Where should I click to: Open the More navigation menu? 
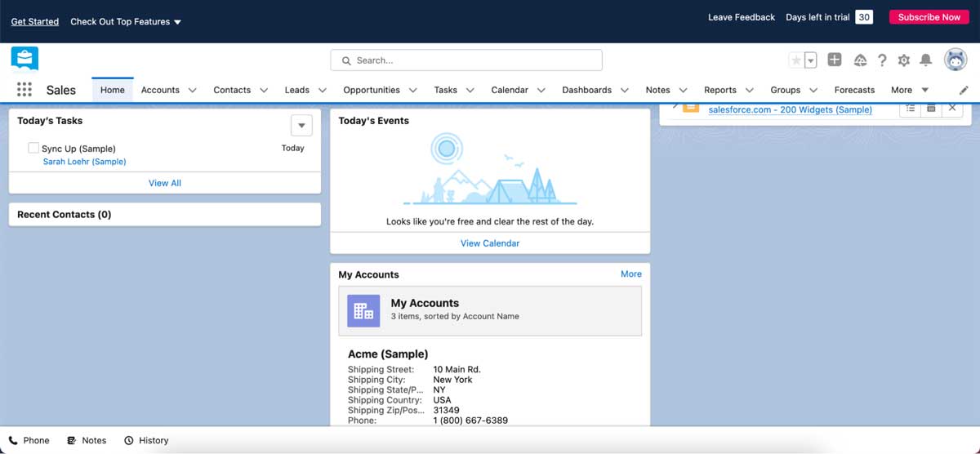point(910,90)
